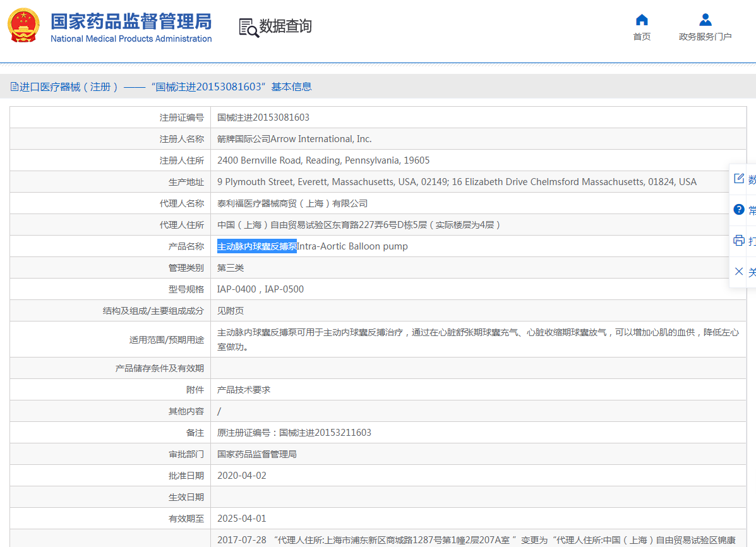Print the page using the printer icon

[x=739, y=240]
